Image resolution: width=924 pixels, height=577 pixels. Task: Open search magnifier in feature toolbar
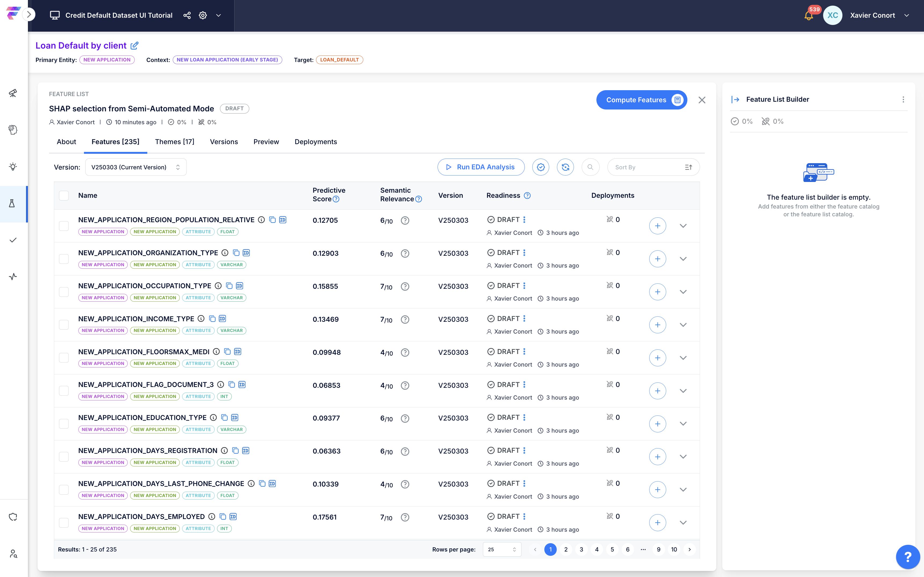click(590, 167)
